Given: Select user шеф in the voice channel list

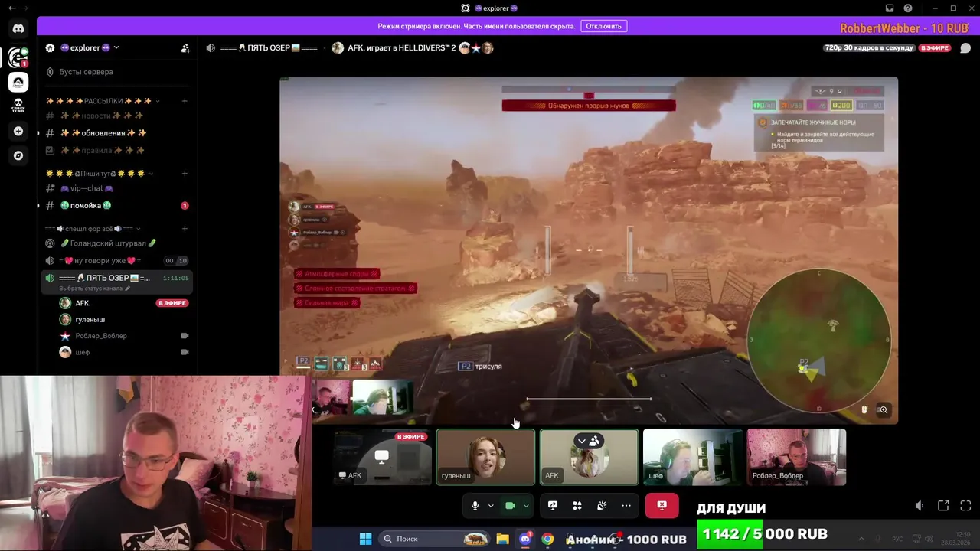Looking at the screenshot, I should pos(124,352).
